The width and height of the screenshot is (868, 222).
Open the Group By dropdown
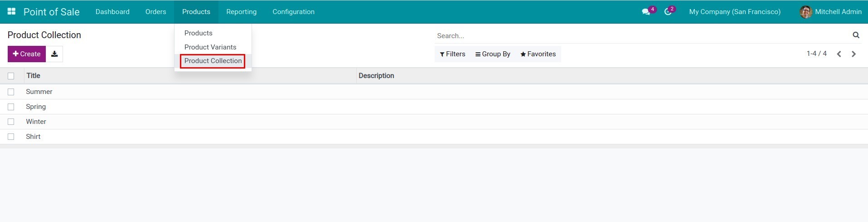pos(493,54)
